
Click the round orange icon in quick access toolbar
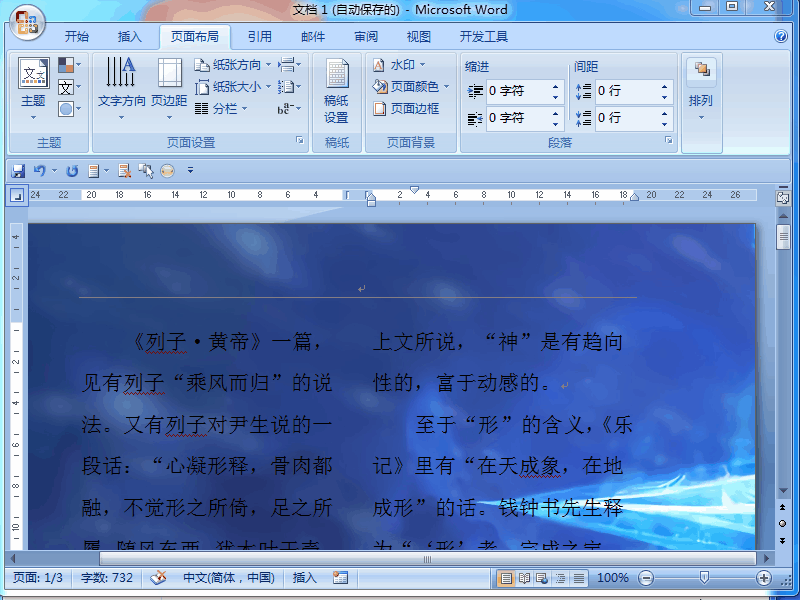click(x=167, y=171)
